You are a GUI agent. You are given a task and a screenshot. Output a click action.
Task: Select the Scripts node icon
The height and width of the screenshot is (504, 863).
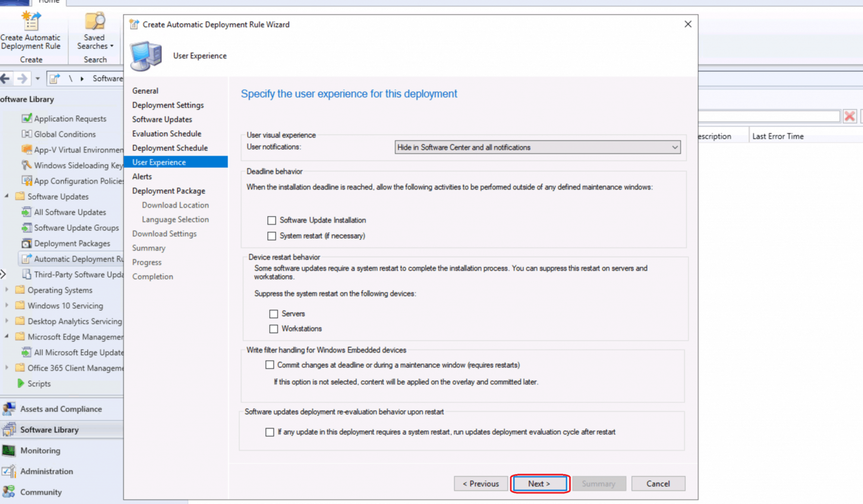[20, 383]
